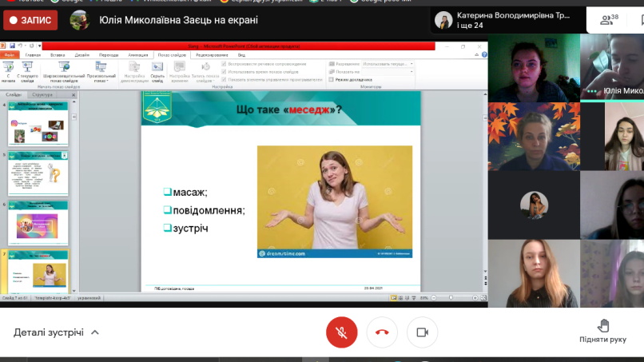Start slideshow from the beginning (С начала)
Viewport: 644px width, 362px height.
pos(9,70)
